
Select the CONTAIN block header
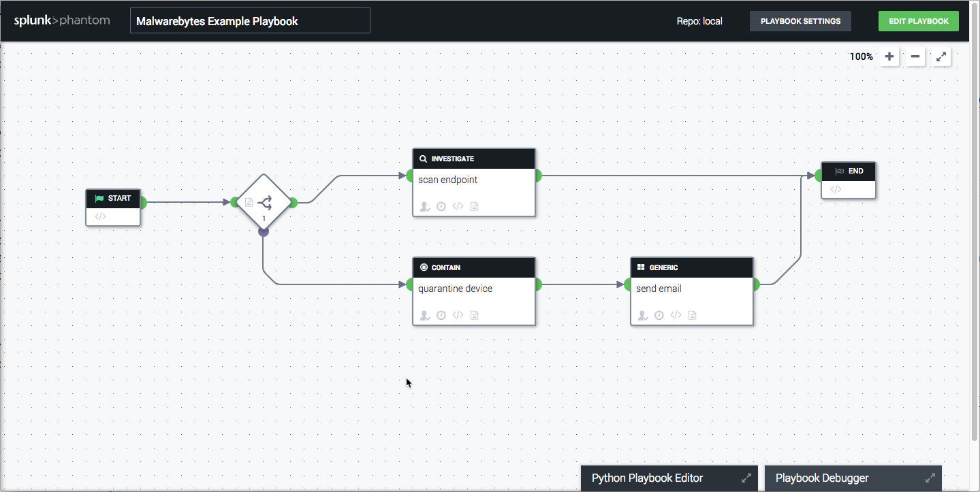474,267
